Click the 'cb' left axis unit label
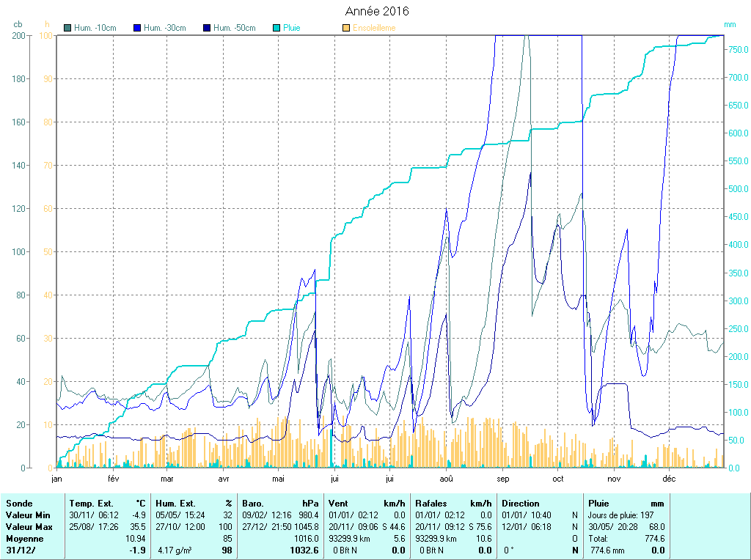This screenshot has height=560, width=751. (x=18, y=24)
